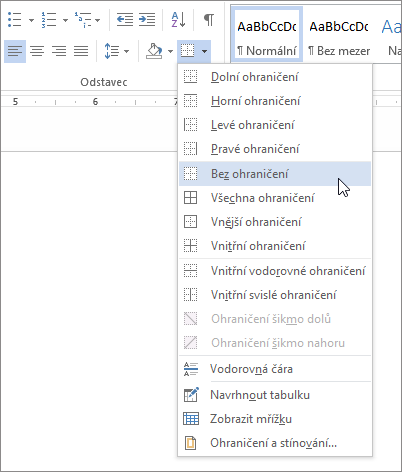This screenshot has width=402, height=472.
Task: Expand the shading color dropdown arrow
Action: [x=170, y=51]
